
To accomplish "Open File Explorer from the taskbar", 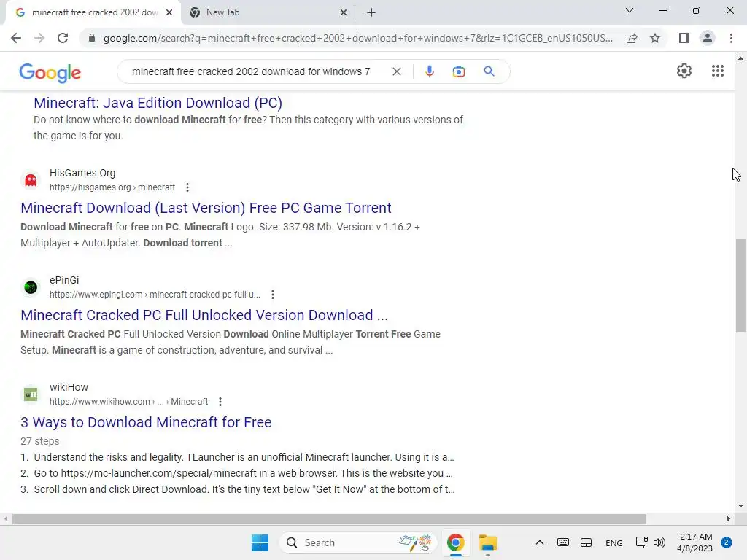I will (488, 542).
